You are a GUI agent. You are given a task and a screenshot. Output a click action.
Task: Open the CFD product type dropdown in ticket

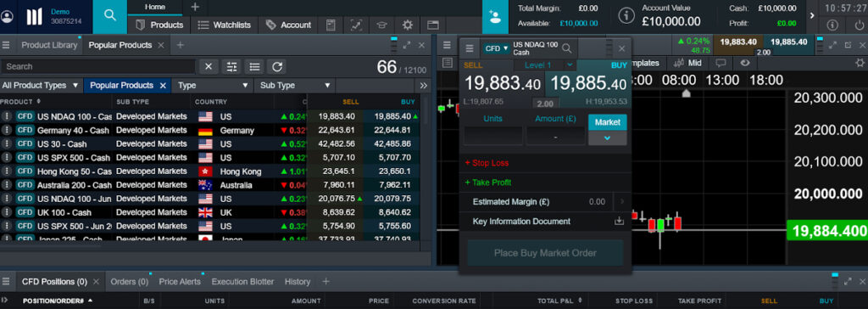(496, 49)
